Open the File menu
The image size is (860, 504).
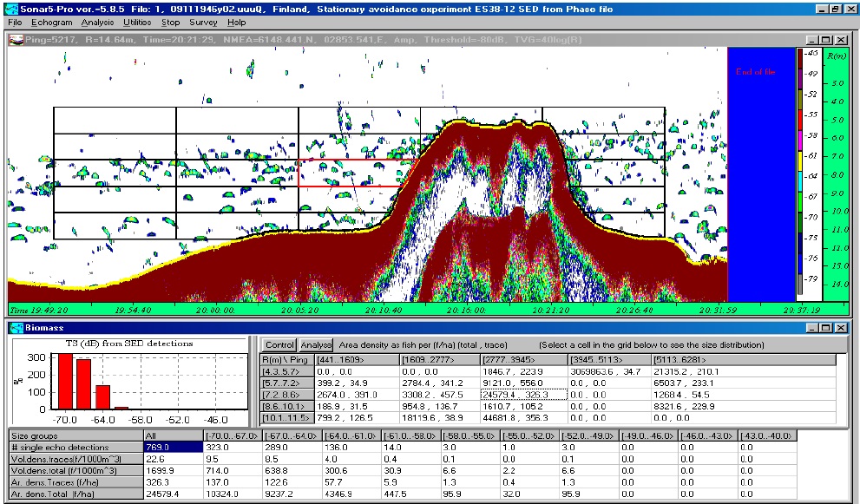[15, 22]
